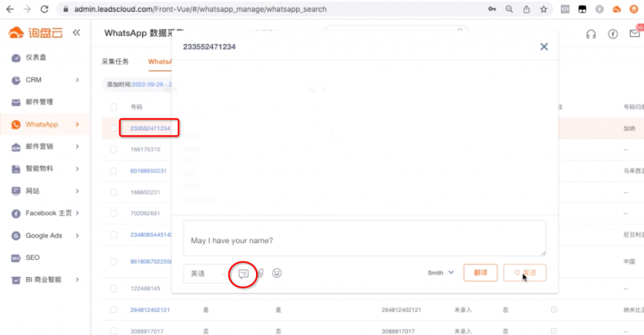Open the browser share page icon

click(x=526, y=9)
